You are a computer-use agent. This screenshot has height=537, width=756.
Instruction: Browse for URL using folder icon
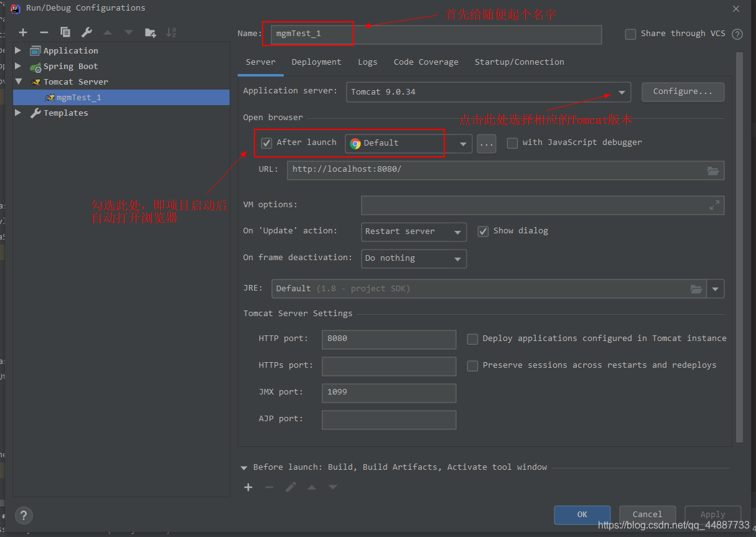click(713, 170)
